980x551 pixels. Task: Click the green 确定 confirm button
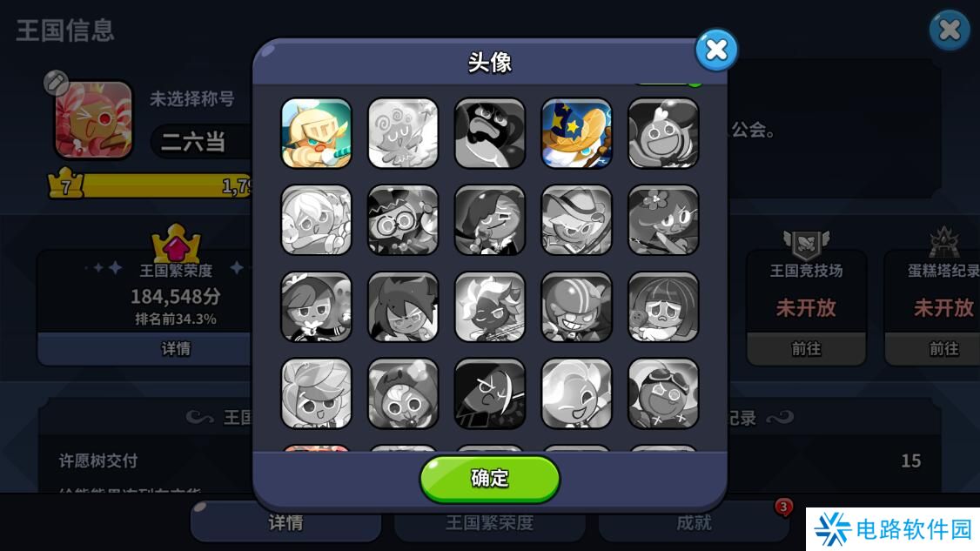coord(489,479)
